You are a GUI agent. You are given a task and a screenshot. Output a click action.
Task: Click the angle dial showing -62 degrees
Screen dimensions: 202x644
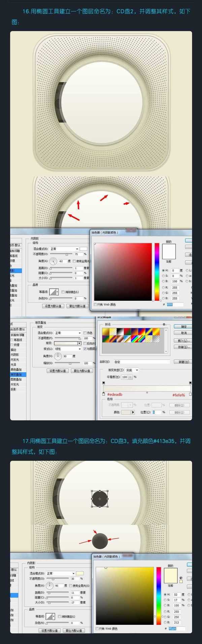[x=53, y=261]
